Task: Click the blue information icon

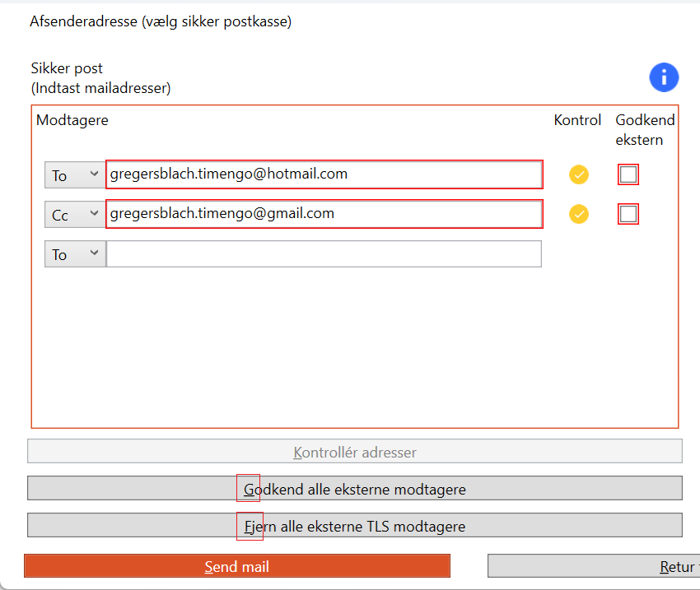Action: pyautogui.click(x=664, y=77)
